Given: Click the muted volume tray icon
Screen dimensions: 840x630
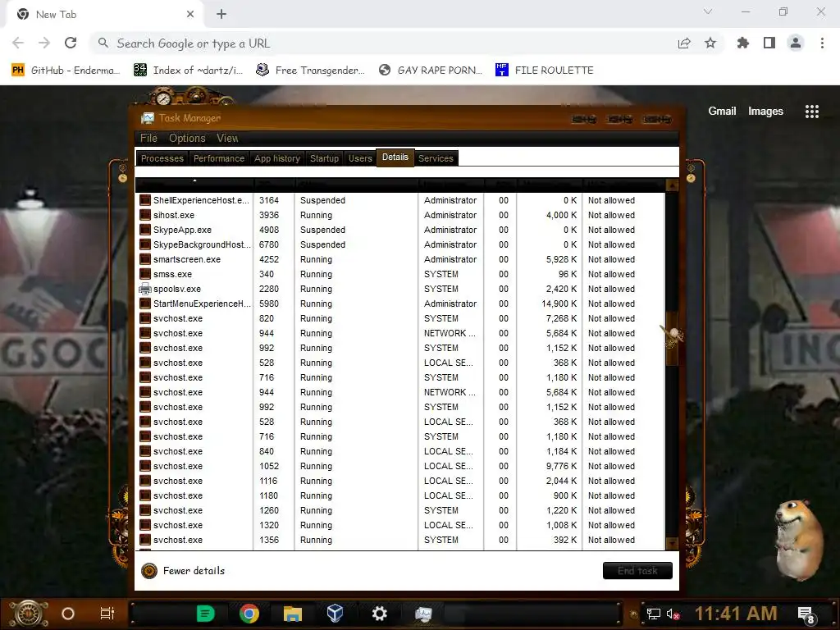Looking at the screenshot, I should click(x=673, y=614).
